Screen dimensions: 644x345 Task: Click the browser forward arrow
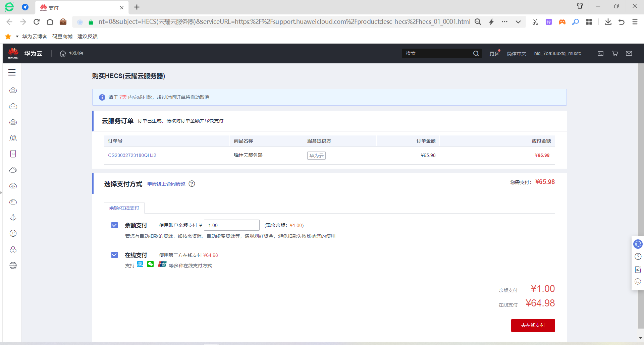(23, 22)
